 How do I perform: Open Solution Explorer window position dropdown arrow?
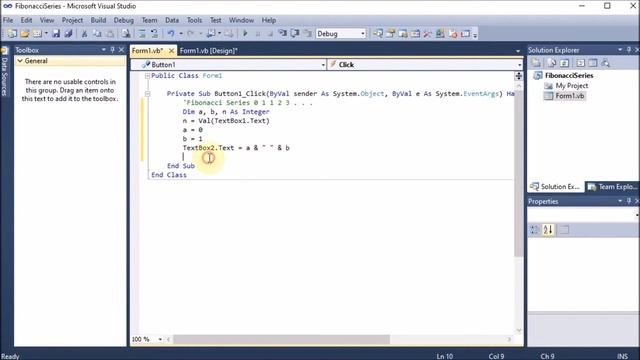click(x=620, y=50)
